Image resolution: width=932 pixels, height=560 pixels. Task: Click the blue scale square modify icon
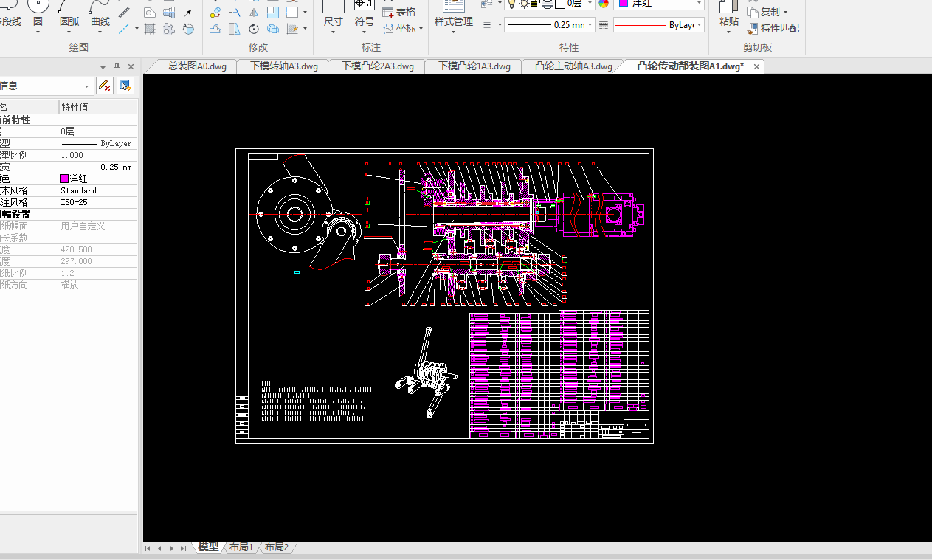tap(273, 13)
